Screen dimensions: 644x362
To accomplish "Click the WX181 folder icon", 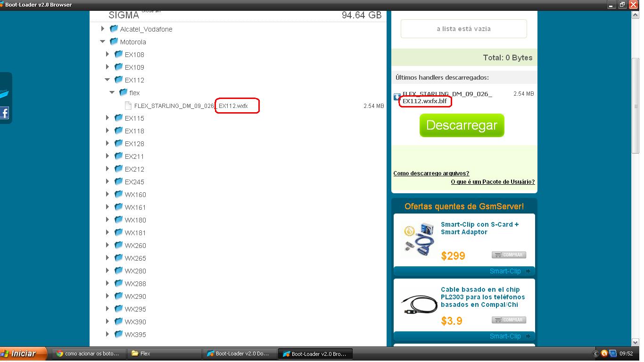I will pyautogui.click(x=119, y=232).
